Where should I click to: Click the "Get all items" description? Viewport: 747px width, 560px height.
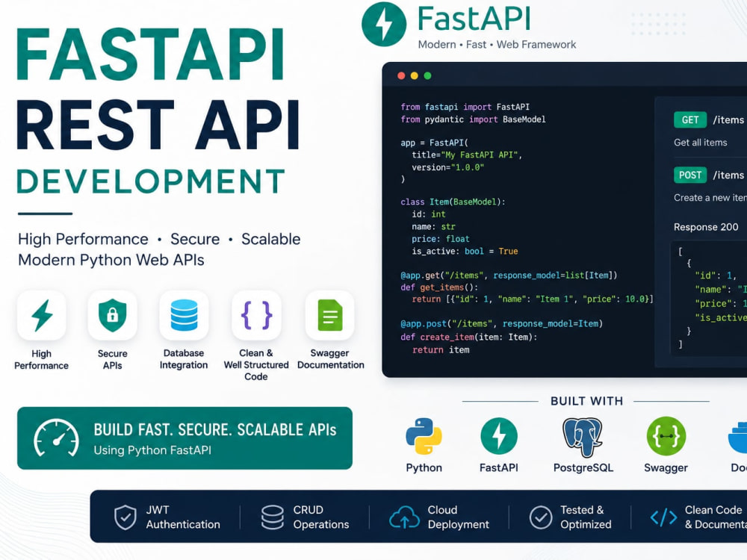pyautogui.click(x=701, y=143)
